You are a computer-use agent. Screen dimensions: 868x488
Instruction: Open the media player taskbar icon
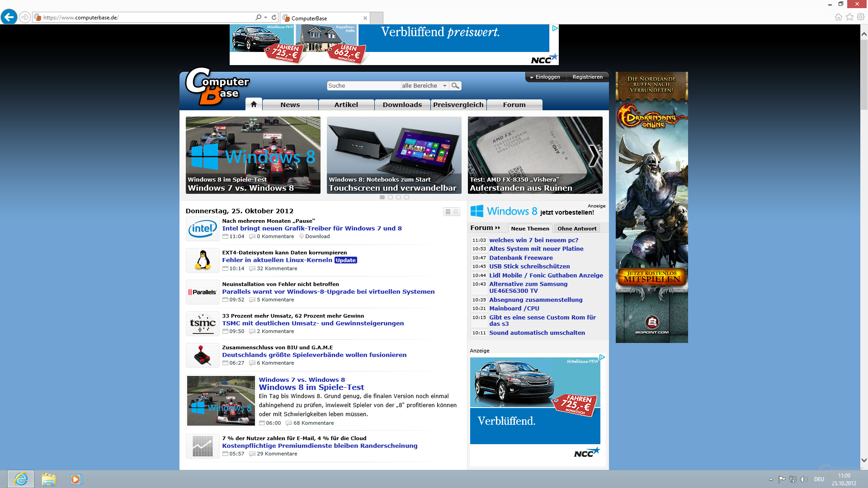75,479
